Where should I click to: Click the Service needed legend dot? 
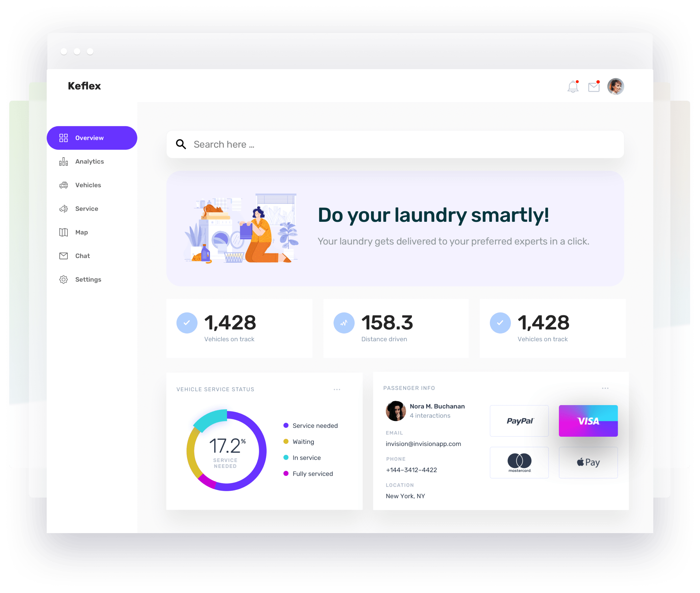tap(286, 425)
